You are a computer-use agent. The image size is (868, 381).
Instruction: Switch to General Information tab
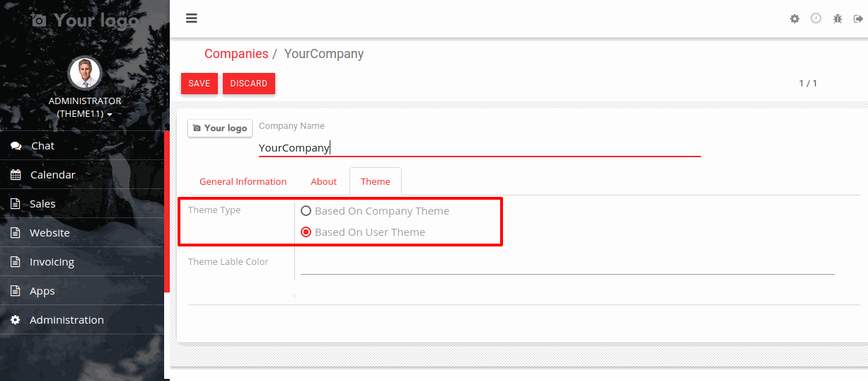click(243, 182)
